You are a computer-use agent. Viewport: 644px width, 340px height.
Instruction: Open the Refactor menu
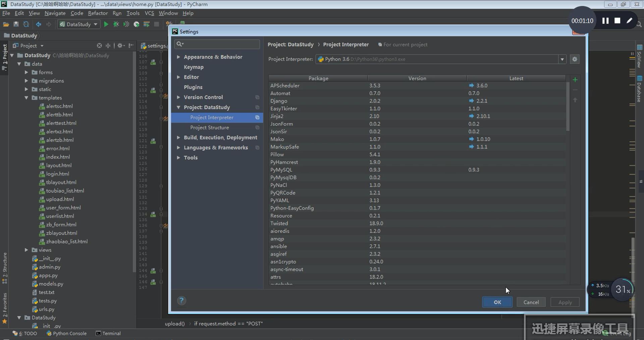(98, 13)
